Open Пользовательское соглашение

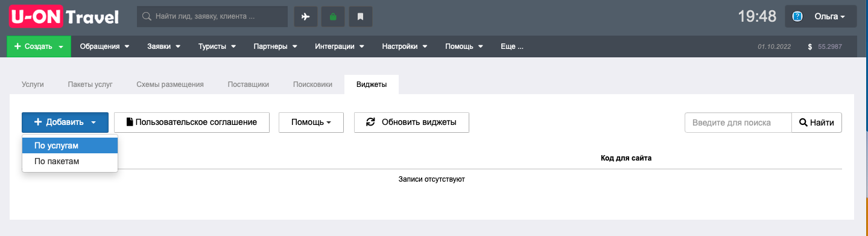click(x=192, y=123)
